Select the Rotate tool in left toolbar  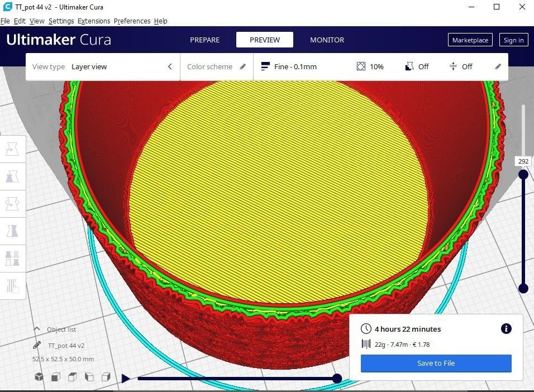pos(12,204)
